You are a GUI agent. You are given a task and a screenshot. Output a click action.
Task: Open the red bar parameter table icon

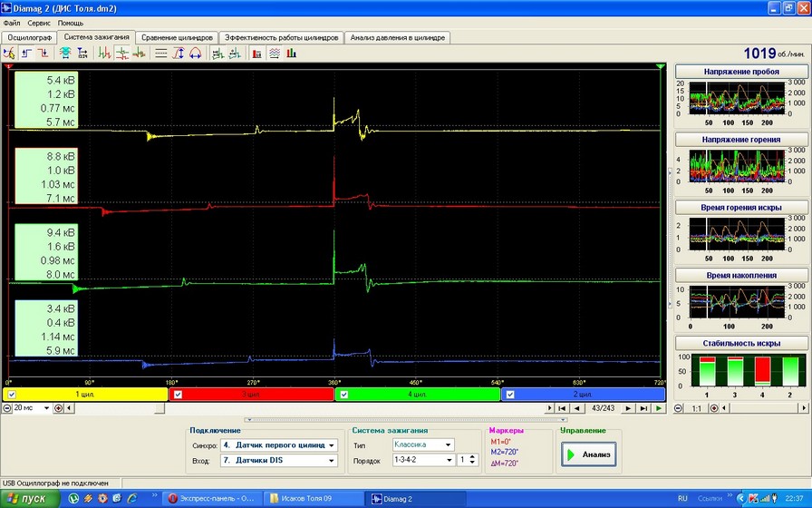256,53
